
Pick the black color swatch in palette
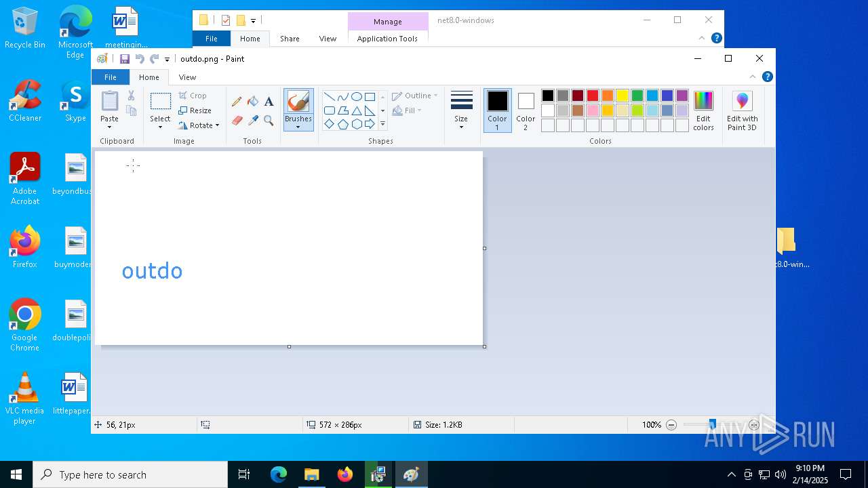pyautogui.click(x=548, y=96)
